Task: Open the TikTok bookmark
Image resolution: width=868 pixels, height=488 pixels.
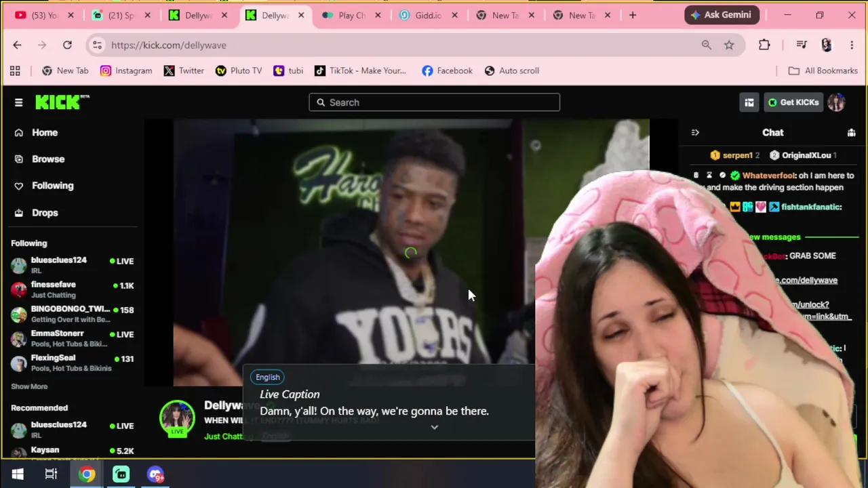Action: (360, 70)
